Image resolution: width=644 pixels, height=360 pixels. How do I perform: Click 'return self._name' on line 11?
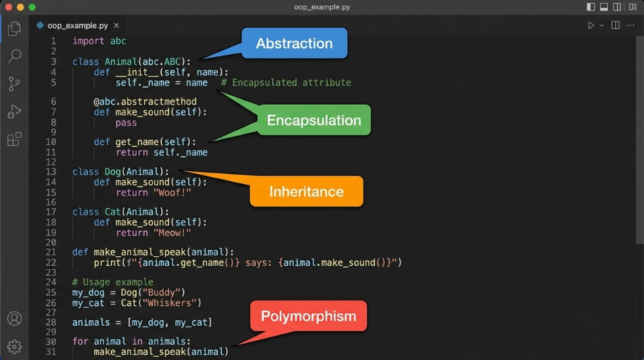point(162,152)
